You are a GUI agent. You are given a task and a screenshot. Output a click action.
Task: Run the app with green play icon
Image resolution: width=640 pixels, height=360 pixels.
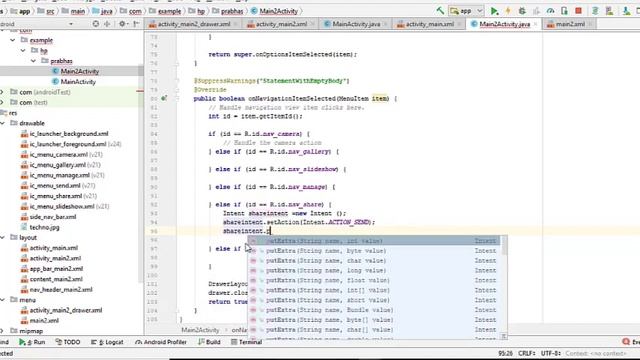pyautogui.click(x=494, y=11)
